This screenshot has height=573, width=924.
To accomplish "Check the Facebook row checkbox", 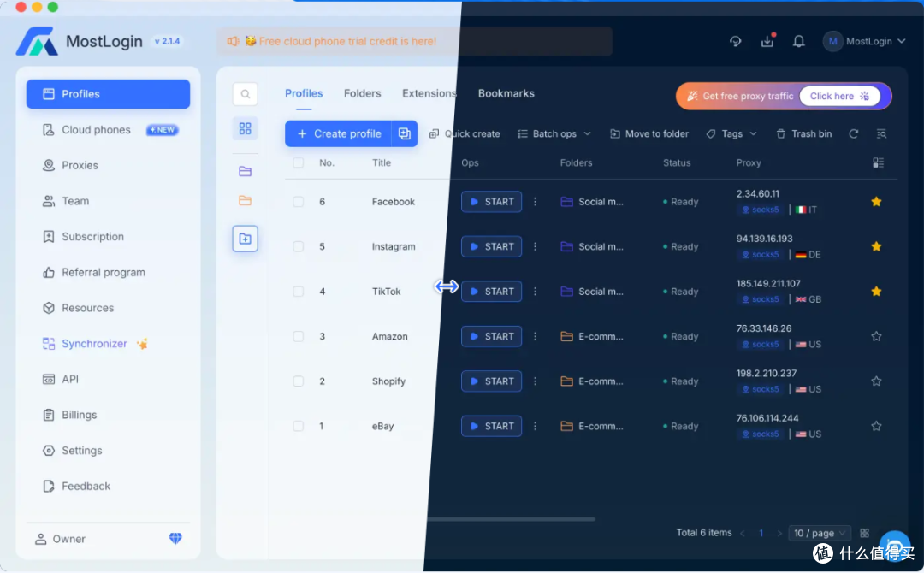I will (x=299, y=201).
